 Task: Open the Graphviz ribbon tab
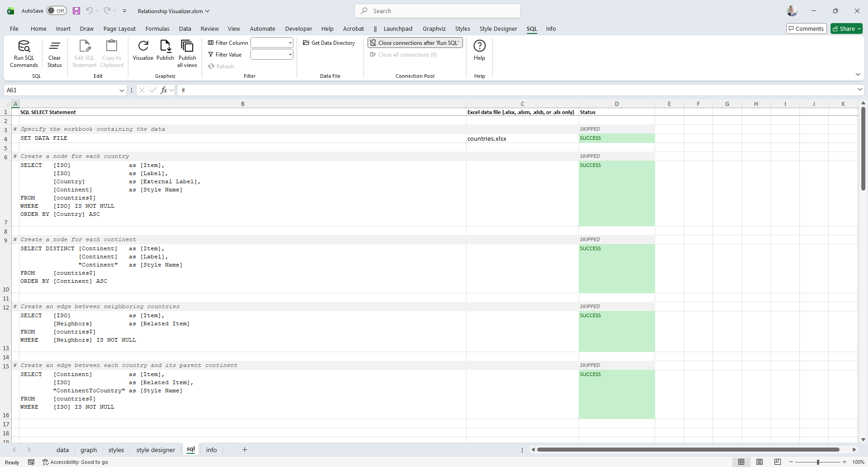(x=434, y=29)
